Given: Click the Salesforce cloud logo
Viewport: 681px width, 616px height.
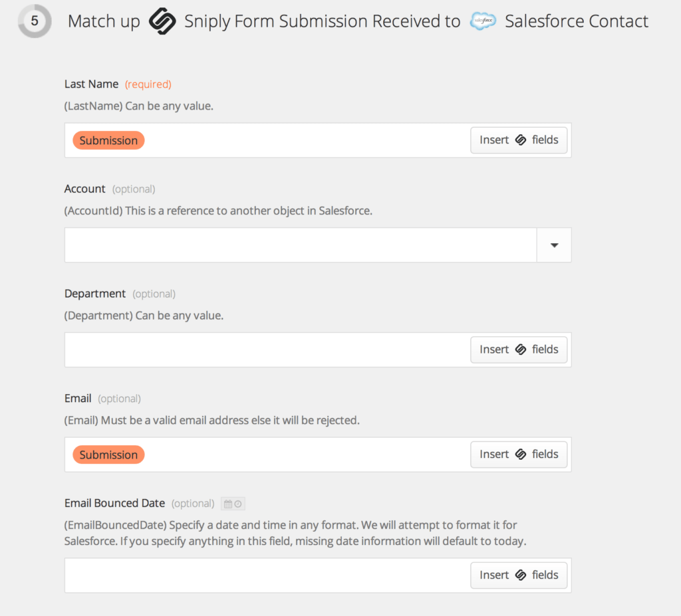Looking at the screenshot, I should 483,21.
